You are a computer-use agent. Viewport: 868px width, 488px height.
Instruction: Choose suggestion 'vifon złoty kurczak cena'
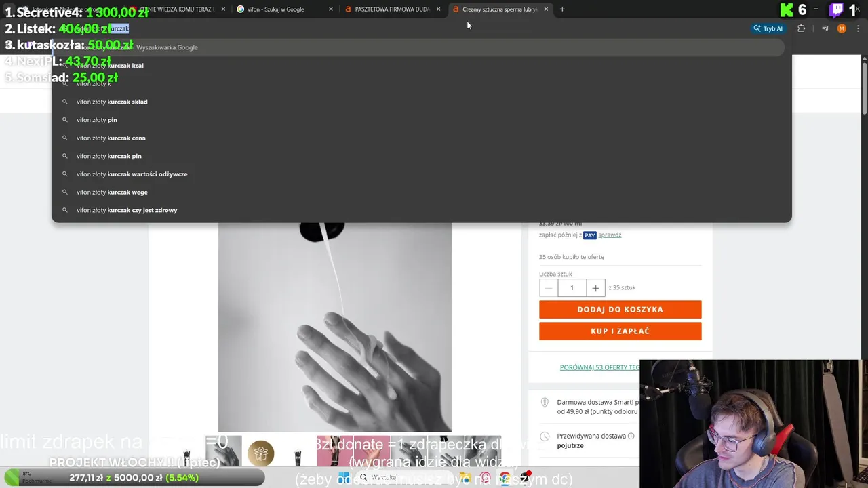tap(422, 138)
